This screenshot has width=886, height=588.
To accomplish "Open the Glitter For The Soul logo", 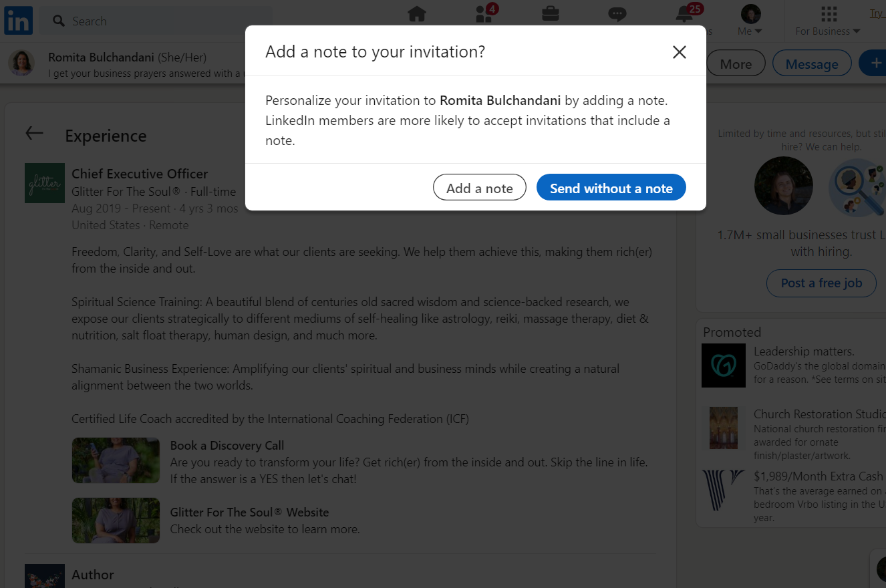I will click(x=45, y=183).
